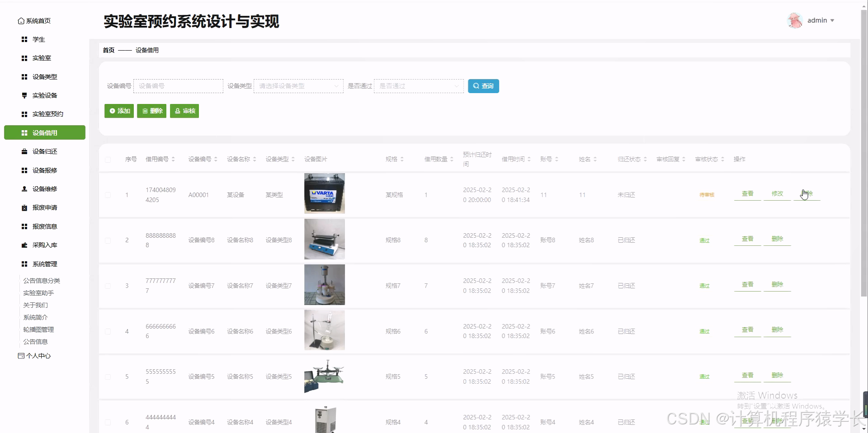Select 公告信息分类 menu item
This screenshot has width=868, height=433.
tap(42, 280)
